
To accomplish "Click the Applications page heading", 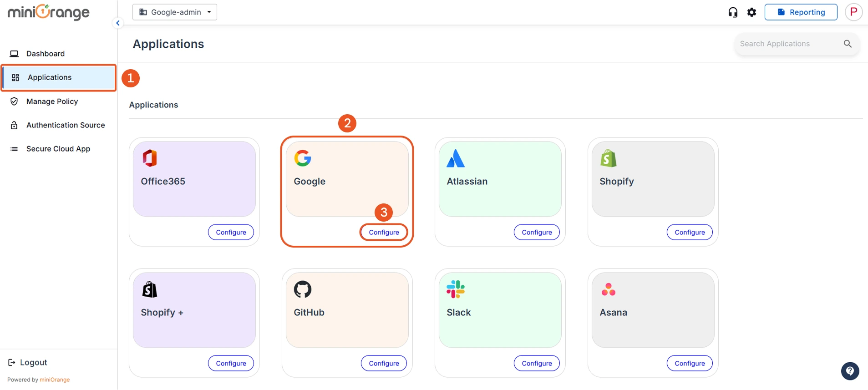I will [168, 44].
